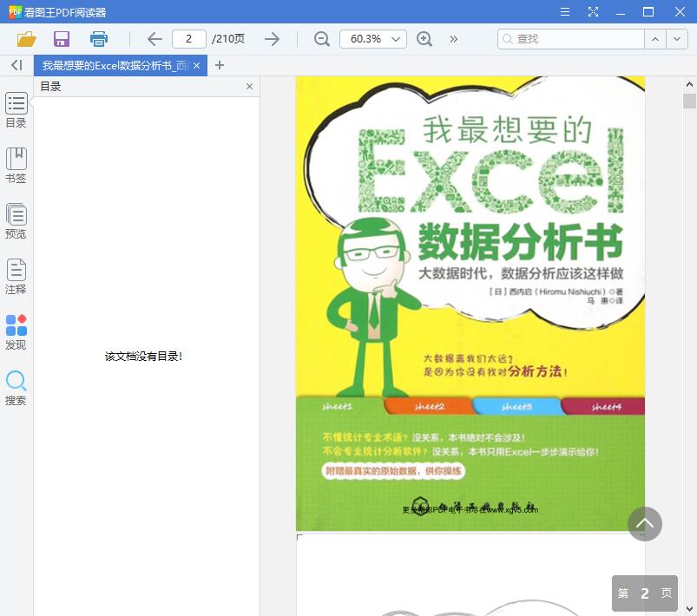697x616 pixels.
Task: Close the 目录 panel
Action: [x=249, y=86]
